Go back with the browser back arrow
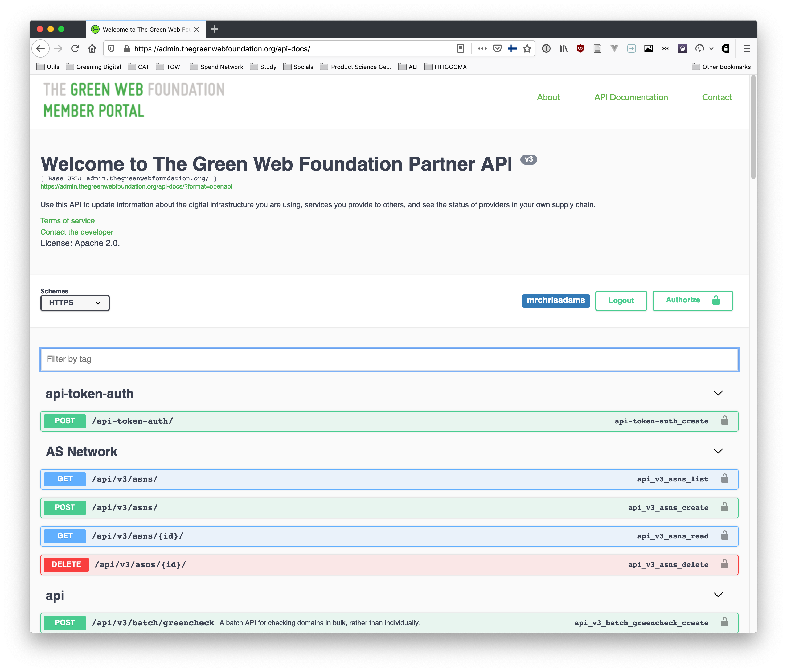The width and height of the screenshot is (787, 672). [x=41, y=49]
